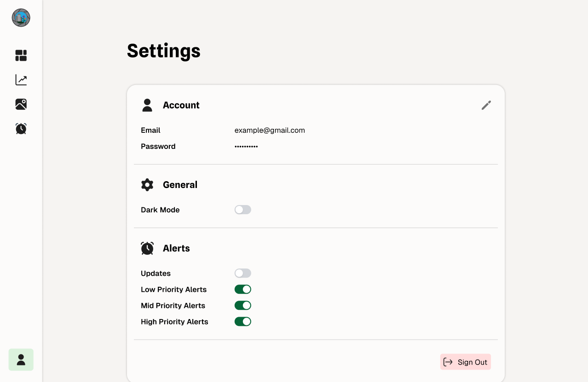Click the clock icon beside Alerts heading

point(147,248)
